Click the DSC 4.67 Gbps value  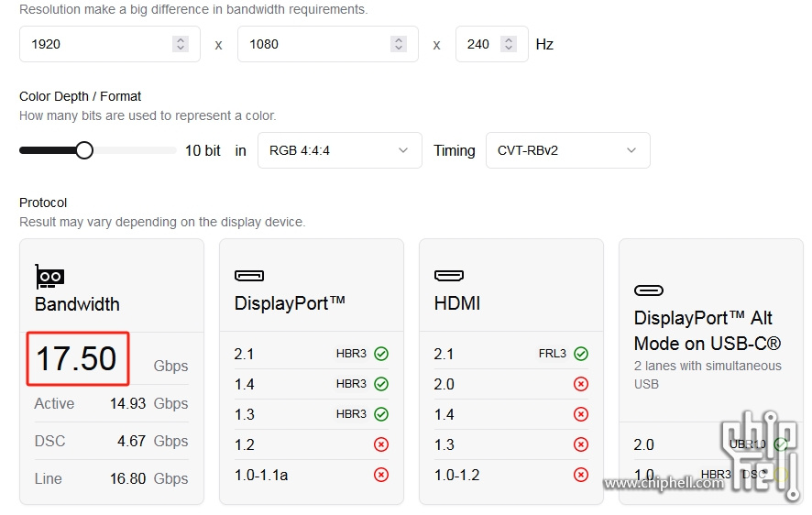point(132,441)
